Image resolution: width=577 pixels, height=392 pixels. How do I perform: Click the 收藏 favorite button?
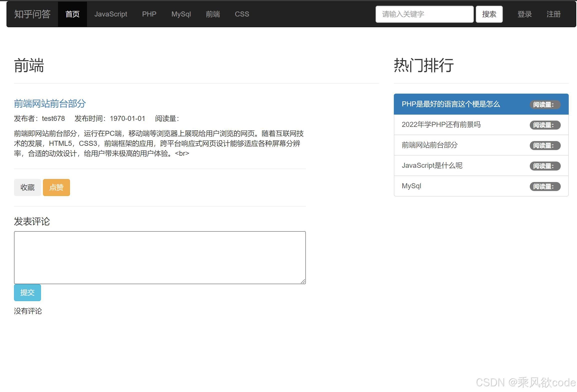pos(27,187)
